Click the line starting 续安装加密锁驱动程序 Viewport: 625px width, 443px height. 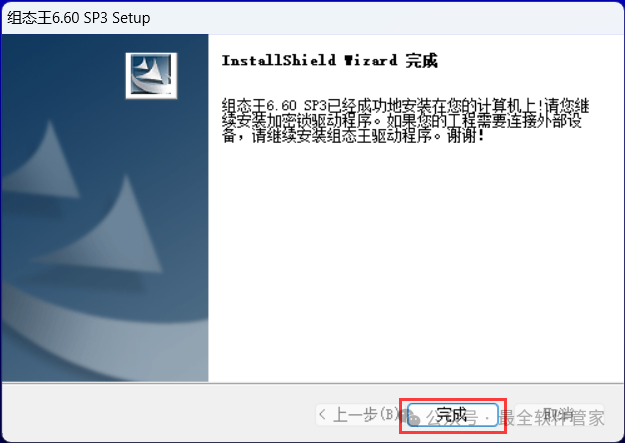[x=402, y=120]
